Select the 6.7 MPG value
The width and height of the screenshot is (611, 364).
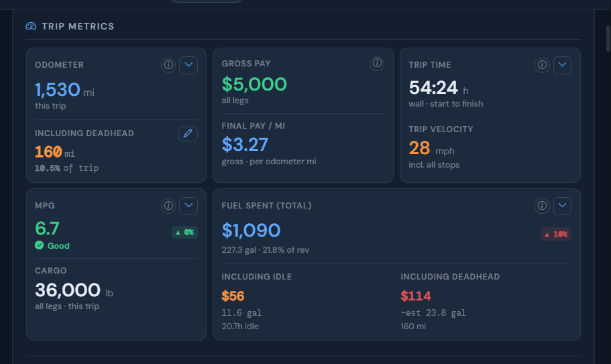(x=47, y=229)
